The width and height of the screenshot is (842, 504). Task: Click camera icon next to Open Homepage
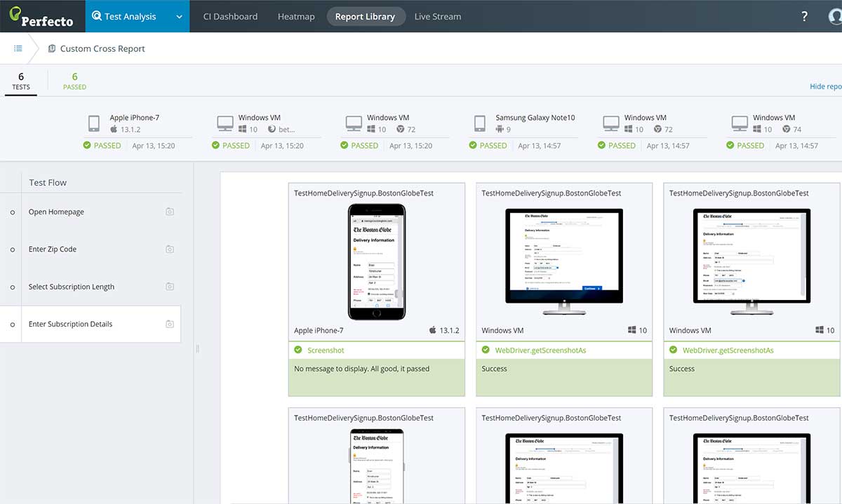coord(169,212)
